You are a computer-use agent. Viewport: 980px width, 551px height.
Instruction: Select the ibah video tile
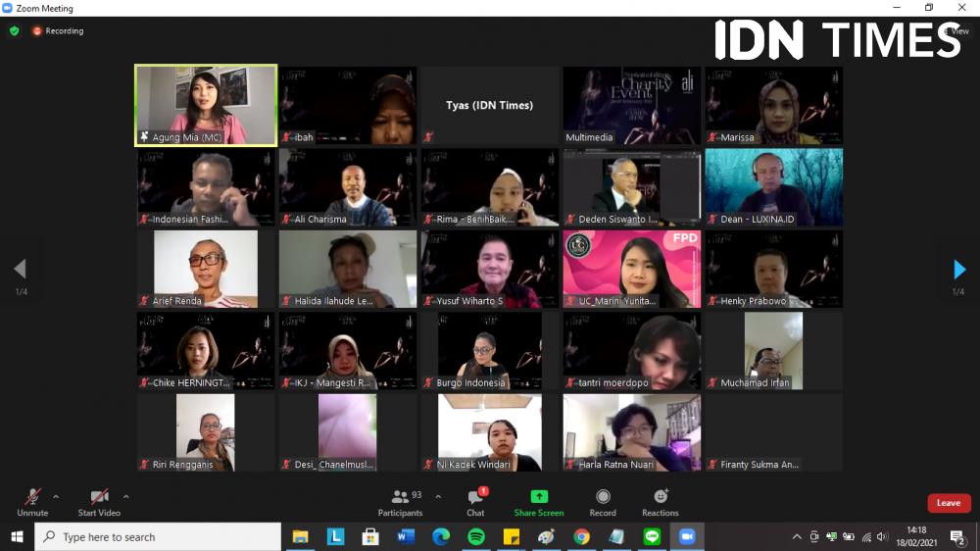pyautogui.click(x=348, y=106)
